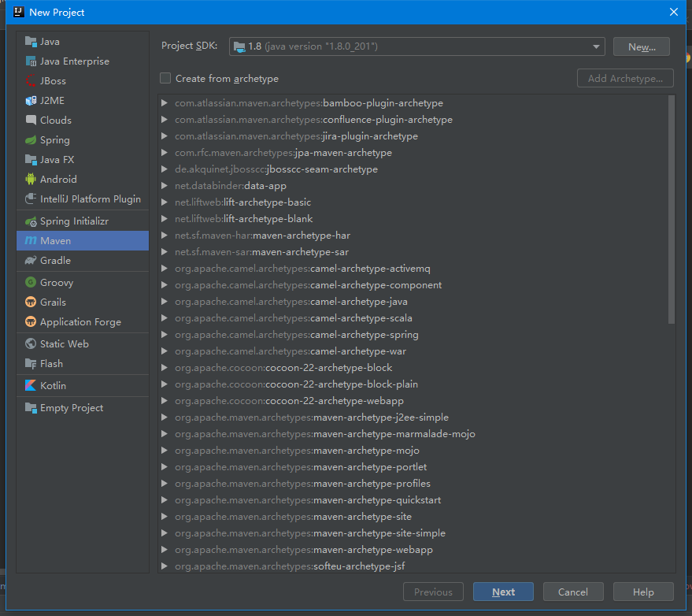Select the Grails icon
Viewport: 692px width, 616px height.
(31, 302)
